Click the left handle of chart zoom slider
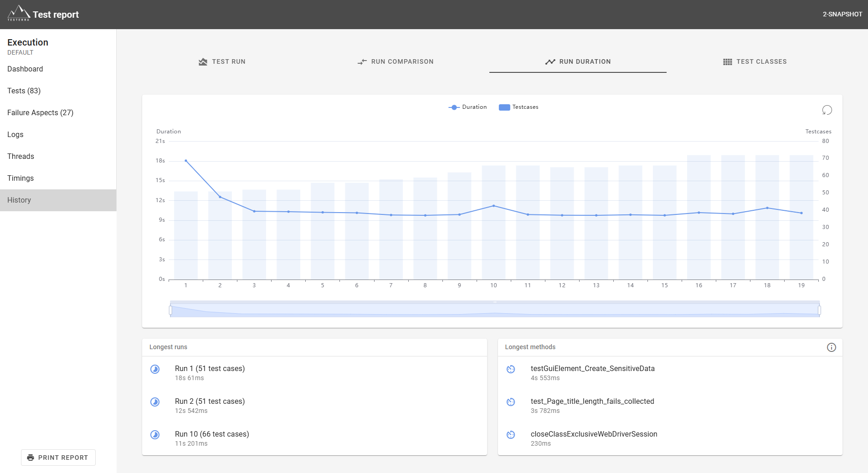868x473 pixels. tap(170, 310)
